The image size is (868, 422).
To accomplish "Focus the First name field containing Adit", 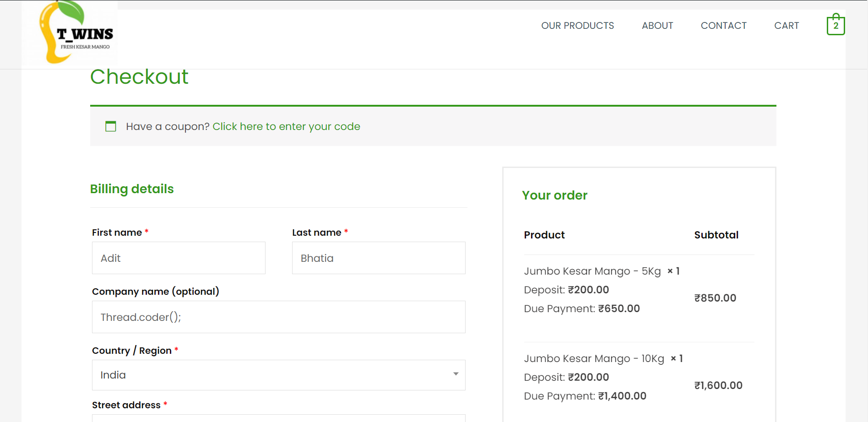I will pyautogui.click(x=179, y=258).
